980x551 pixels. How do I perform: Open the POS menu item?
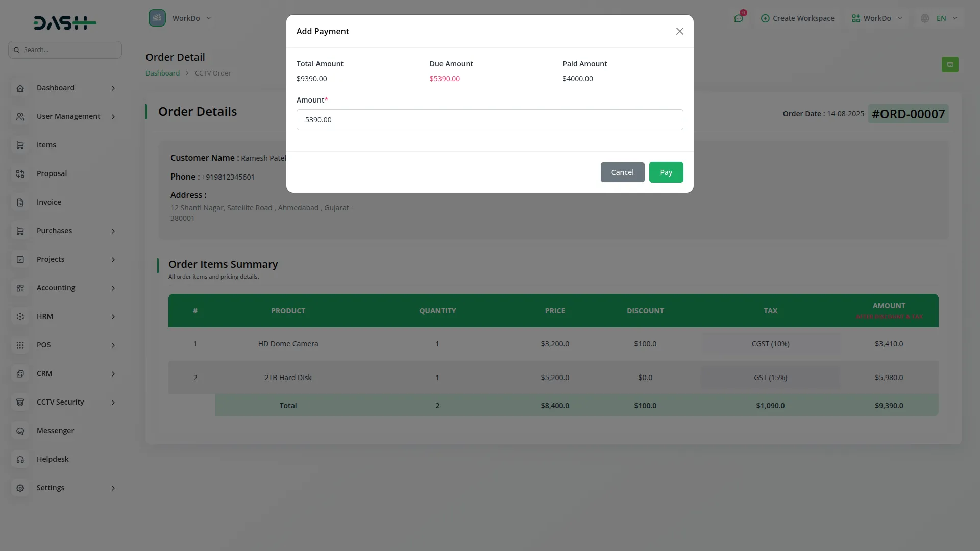[44, 345]
